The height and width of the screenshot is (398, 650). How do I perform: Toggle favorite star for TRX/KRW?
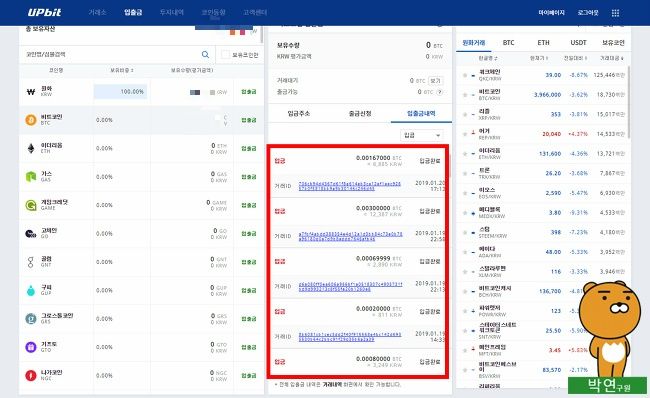coord(465,173)
